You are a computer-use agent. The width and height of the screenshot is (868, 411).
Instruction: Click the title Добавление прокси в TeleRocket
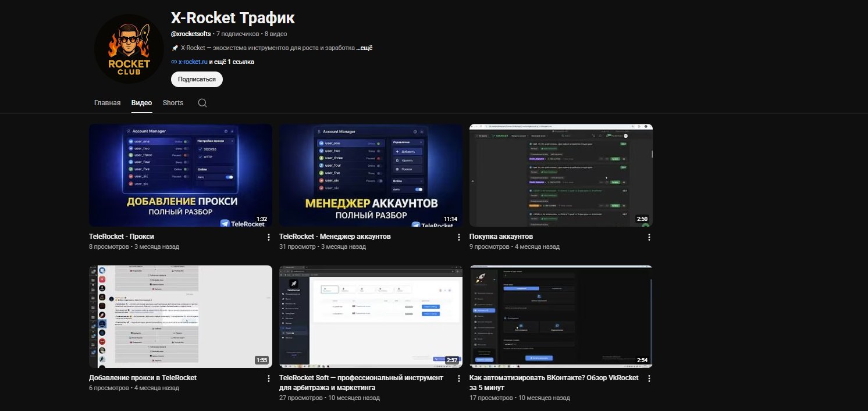coord(143,378)
